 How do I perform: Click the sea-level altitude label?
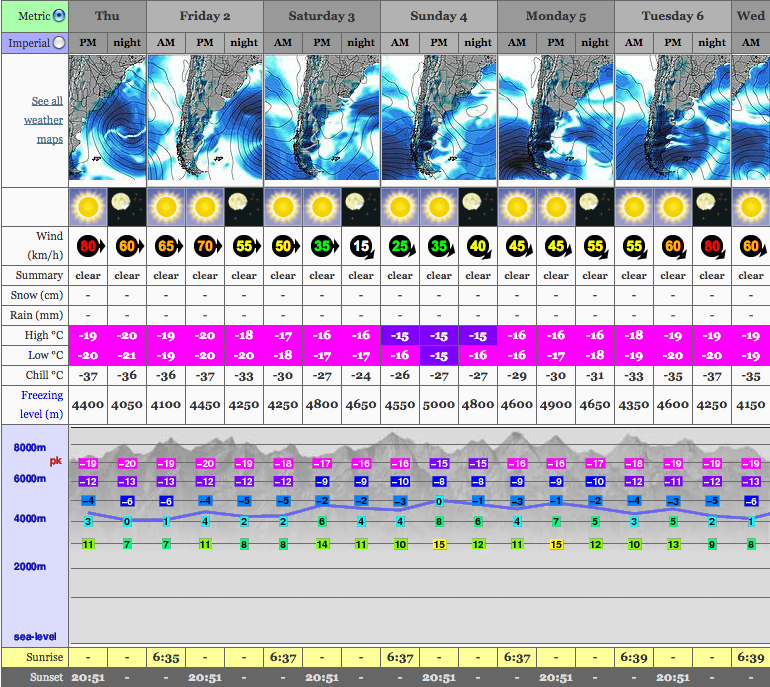(35, 637)
